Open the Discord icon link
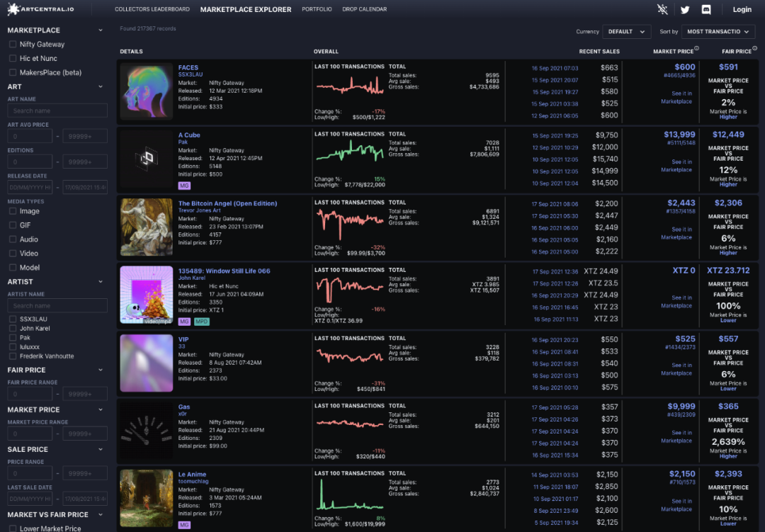765x532 pixels. pos(706,10)
